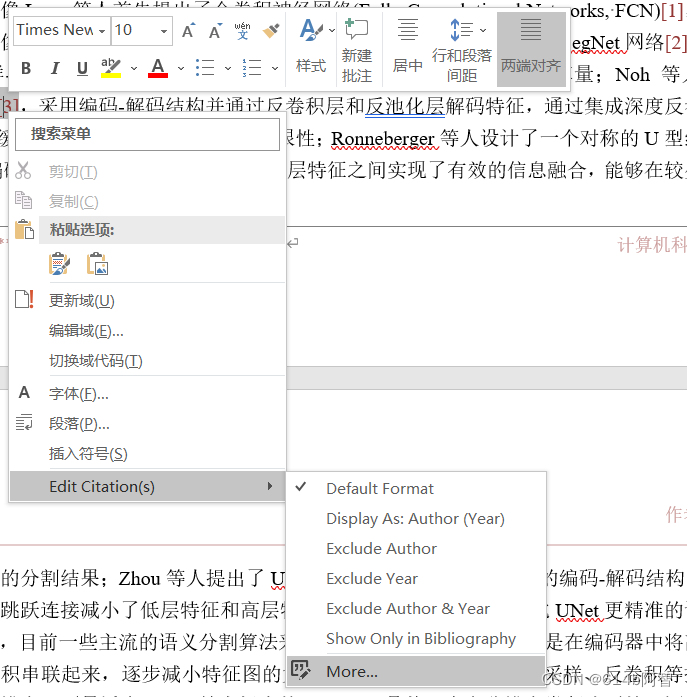Viewport: 687px width, 697px height.
Task: Expand the styles dropdown arrow
Action: point(332,30)
